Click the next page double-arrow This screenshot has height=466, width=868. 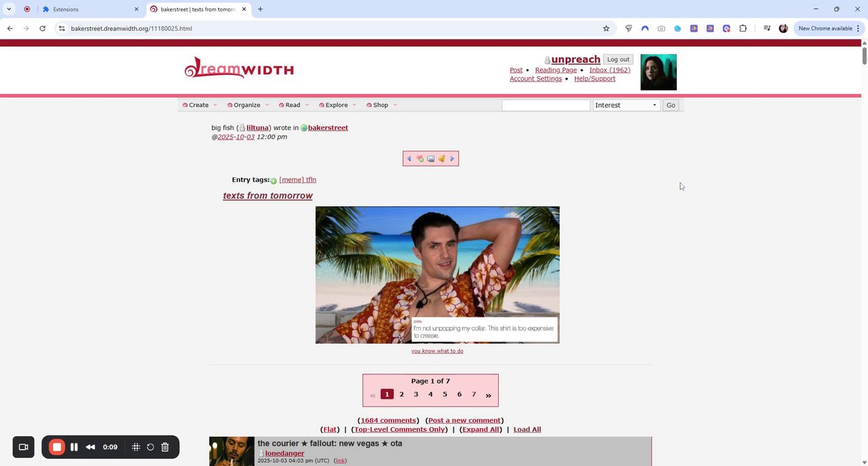click(488, 395)
